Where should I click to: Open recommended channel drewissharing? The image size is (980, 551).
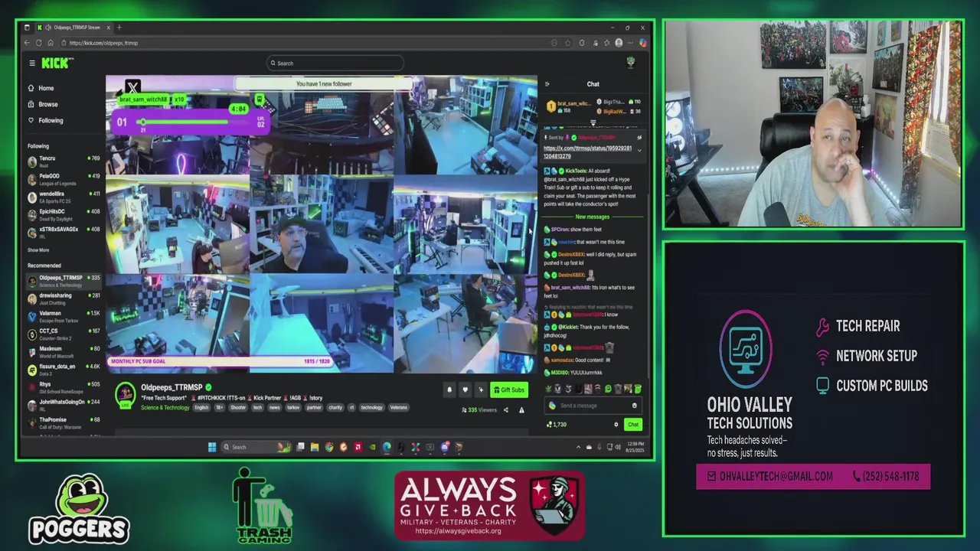pos(64,298)
